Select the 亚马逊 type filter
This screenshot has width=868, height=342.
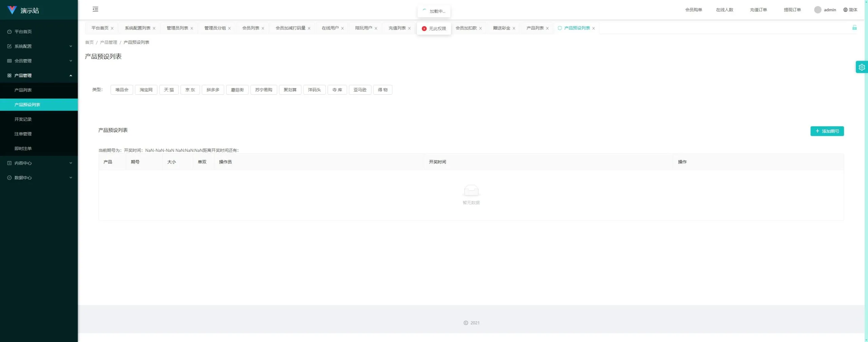point(360,90)
